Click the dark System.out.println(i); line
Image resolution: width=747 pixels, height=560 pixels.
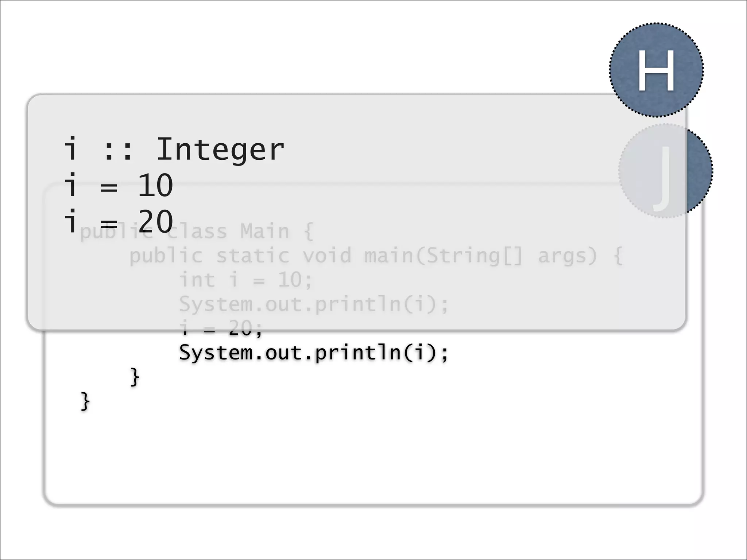pos(314,353)
